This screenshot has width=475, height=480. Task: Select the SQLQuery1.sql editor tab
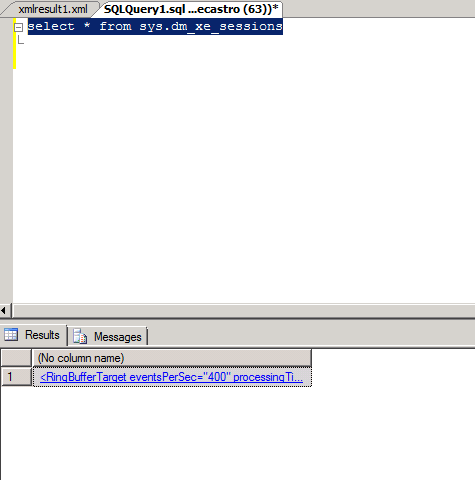[x=191, y=9]
